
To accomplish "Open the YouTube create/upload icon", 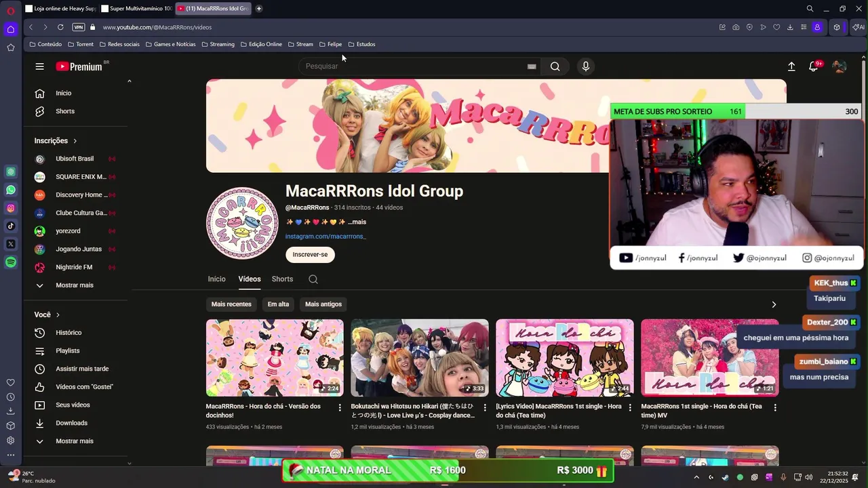I will (x=791, y=66).
